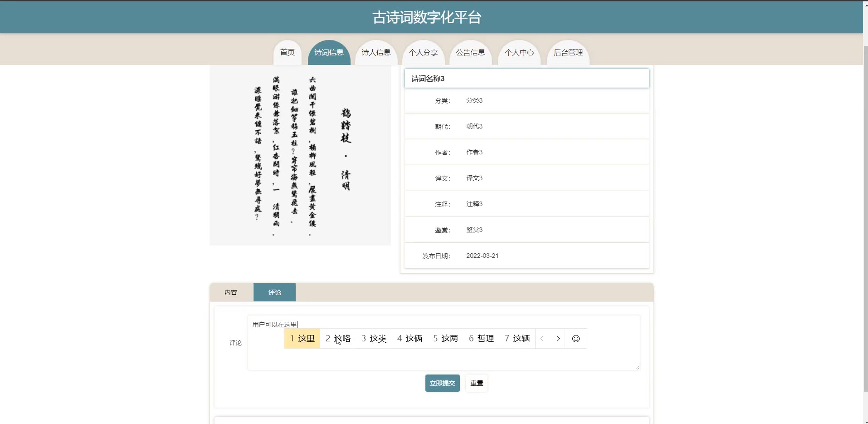Click the poem calligraphy image
Image resolution: width=868 pixels, height=424 pixels.
pyautogui.click(x=300, y=155)
